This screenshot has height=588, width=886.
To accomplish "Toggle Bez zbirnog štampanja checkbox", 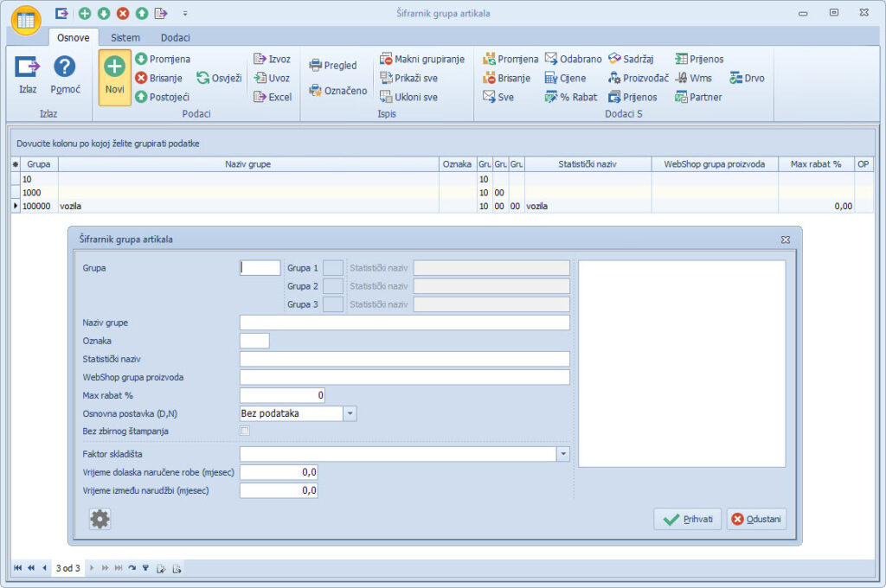I will (x=245, y=431).
